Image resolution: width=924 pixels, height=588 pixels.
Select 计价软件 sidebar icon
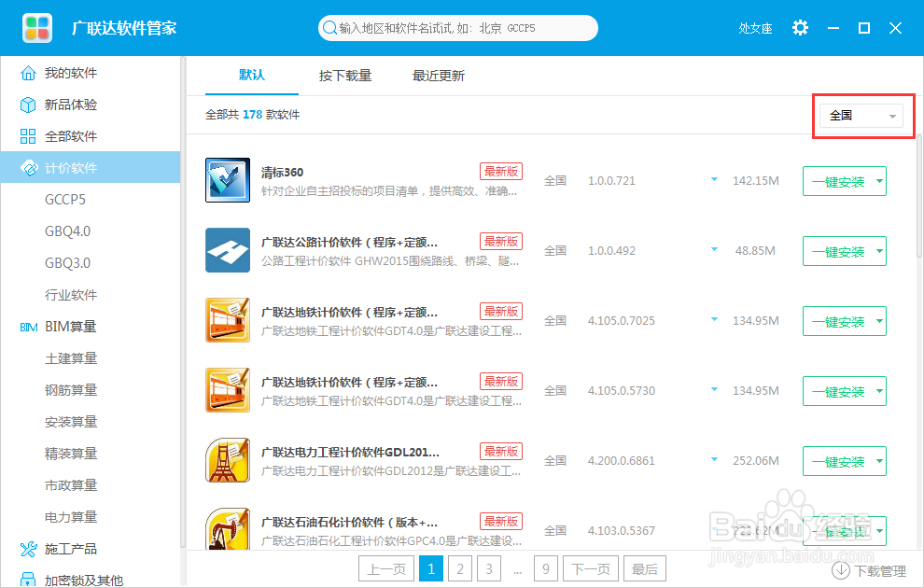point(28,168)
